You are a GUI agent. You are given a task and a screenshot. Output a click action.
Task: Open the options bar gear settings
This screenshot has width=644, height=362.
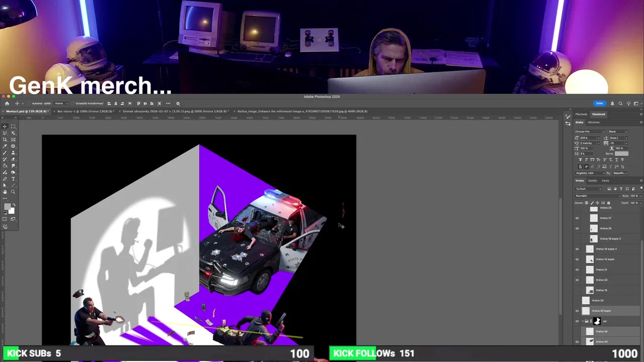[x=178, y=104]
